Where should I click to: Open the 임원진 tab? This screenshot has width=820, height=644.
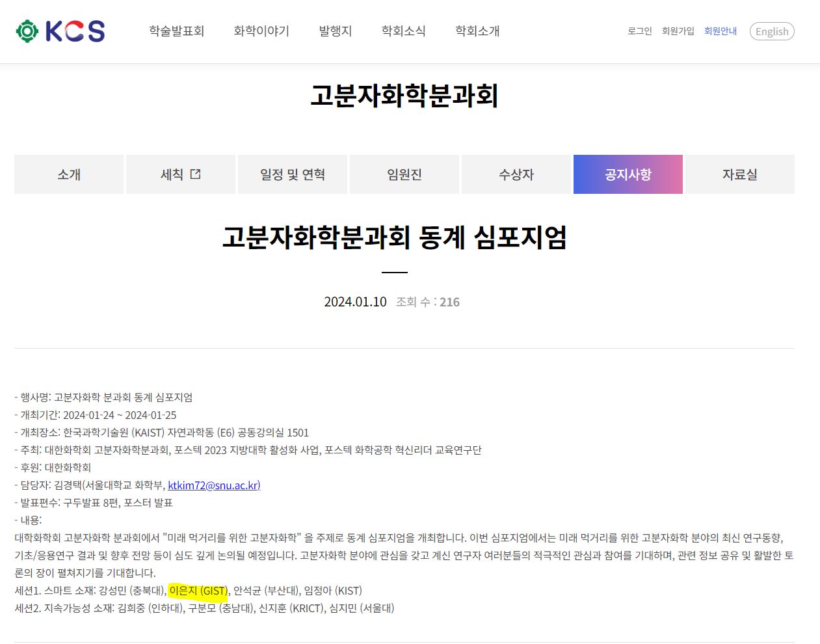pyautogui.click(x=404, y=174)
